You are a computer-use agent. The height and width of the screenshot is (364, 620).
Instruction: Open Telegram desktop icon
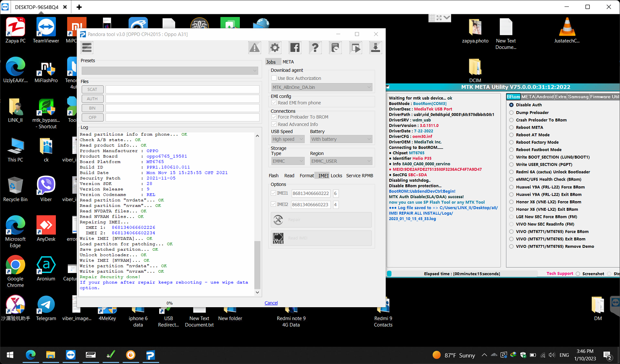tap(46, 308)
